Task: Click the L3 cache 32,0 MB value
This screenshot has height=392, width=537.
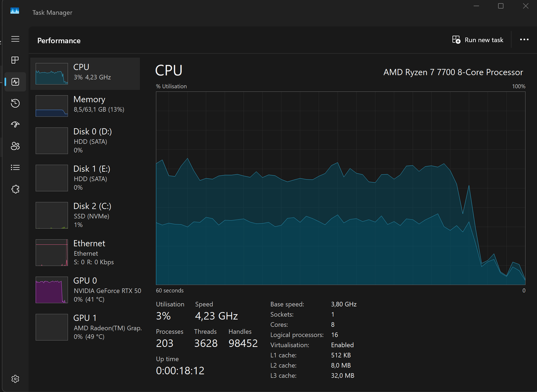Action: (342, 375)
